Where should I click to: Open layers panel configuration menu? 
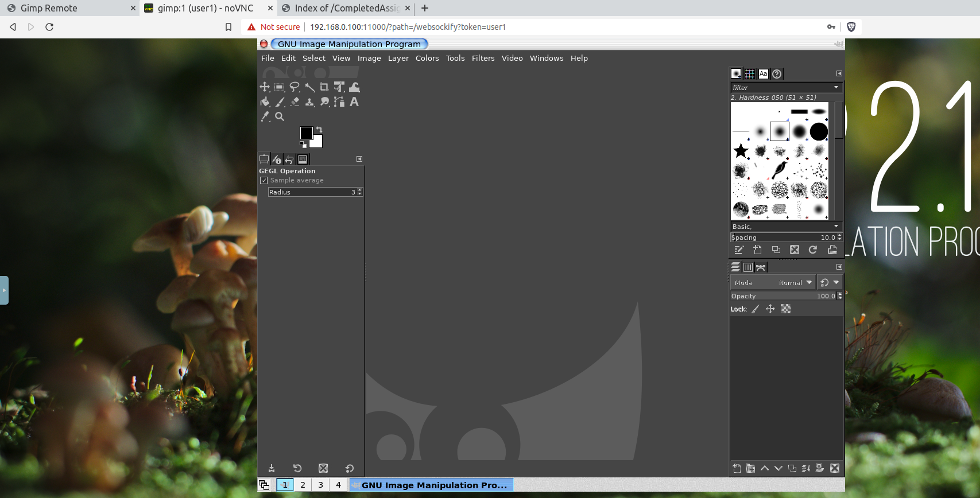click(x=839, y=267)
